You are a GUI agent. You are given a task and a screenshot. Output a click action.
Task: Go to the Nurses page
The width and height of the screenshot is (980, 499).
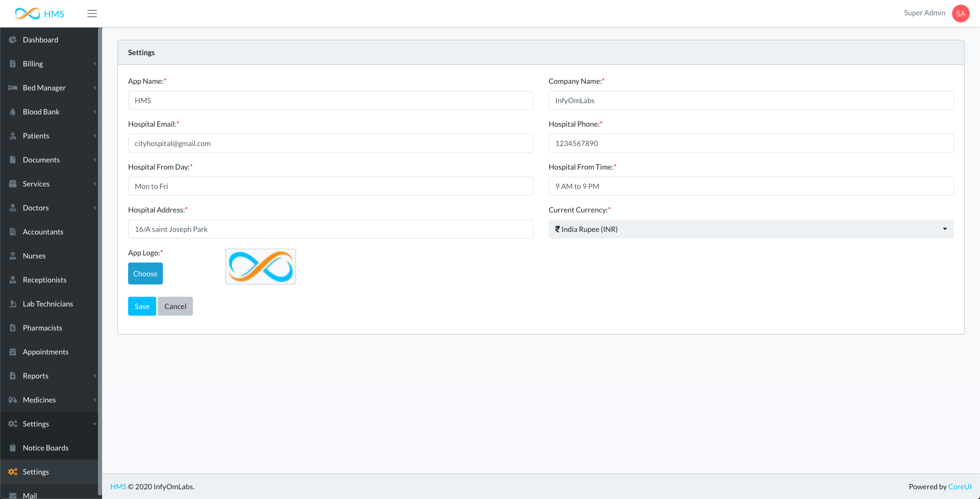point(34,256)
